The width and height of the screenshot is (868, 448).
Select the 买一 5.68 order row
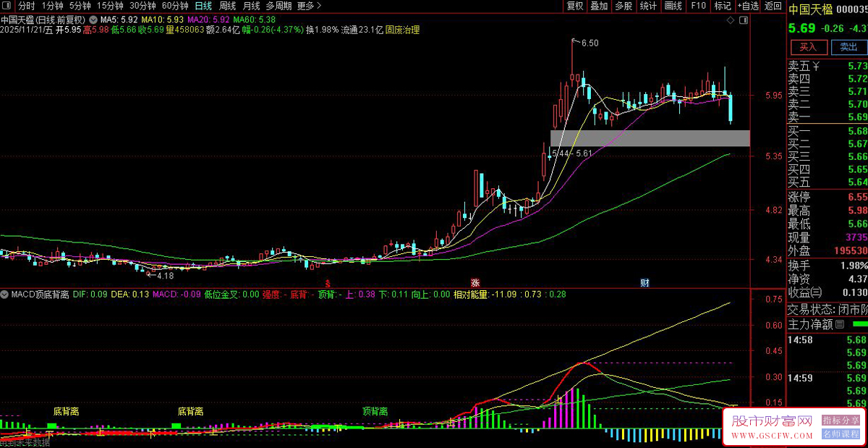[x=827, y=131]
